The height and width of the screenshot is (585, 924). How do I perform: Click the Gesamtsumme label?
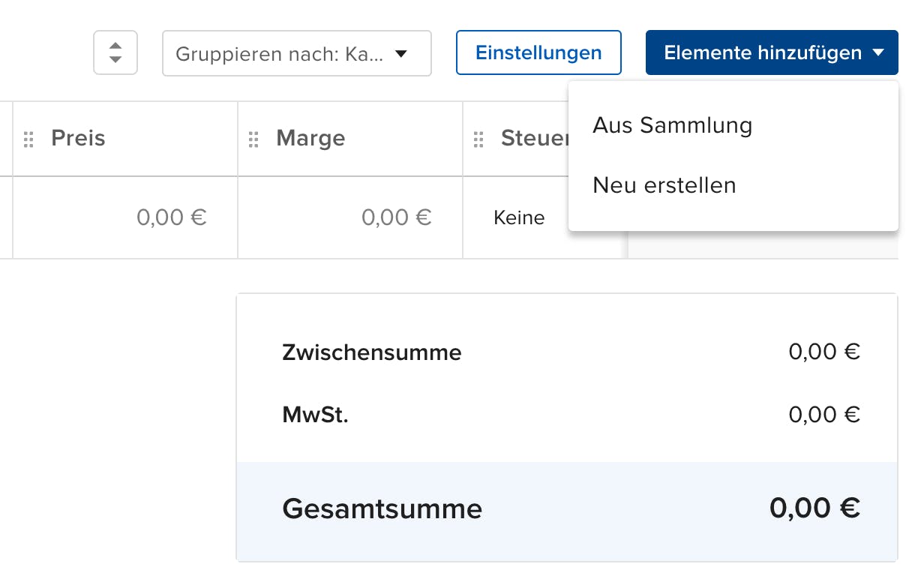(x=382, y=509)
